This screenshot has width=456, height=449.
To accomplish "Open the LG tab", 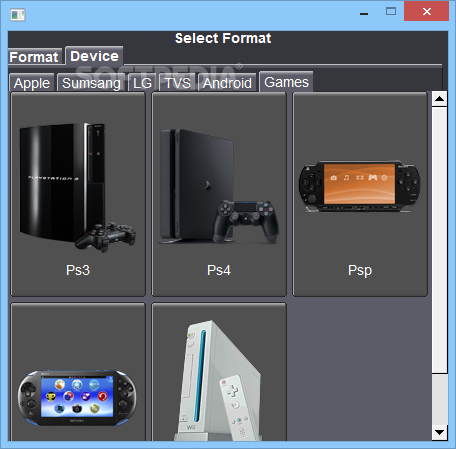I will (x=142, y=83).
